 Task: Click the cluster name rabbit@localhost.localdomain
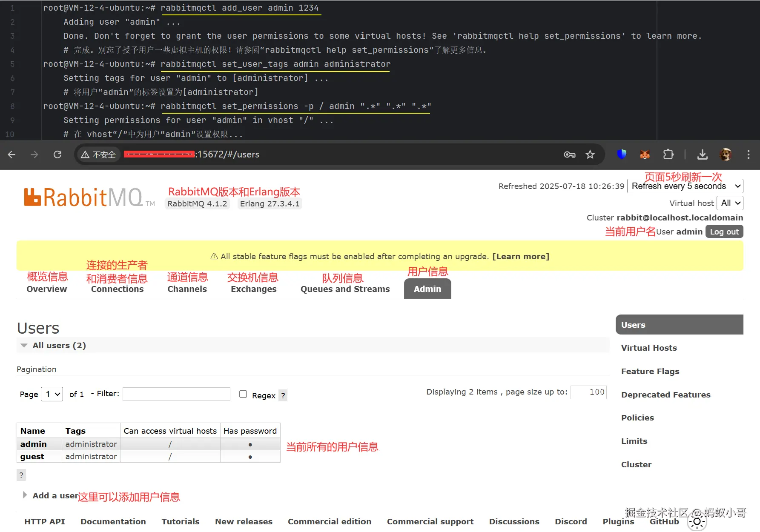tap(680, 217)
